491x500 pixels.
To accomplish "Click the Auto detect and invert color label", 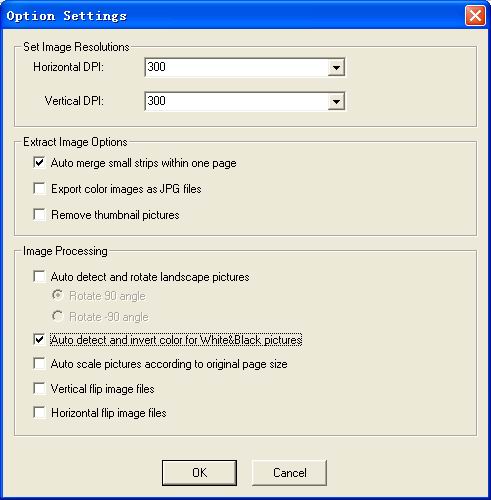I will tap(176, 340).
